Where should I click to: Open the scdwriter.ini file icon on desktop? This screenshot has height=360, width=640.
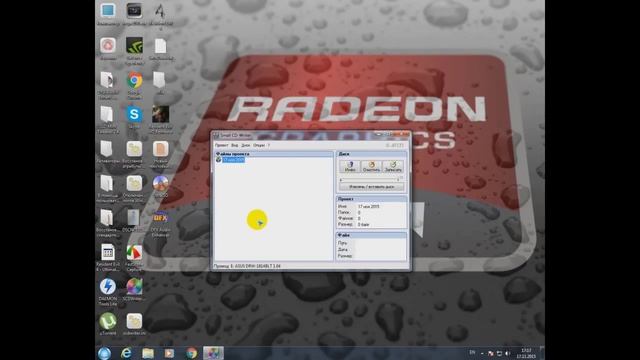click(x=134, y=322)
